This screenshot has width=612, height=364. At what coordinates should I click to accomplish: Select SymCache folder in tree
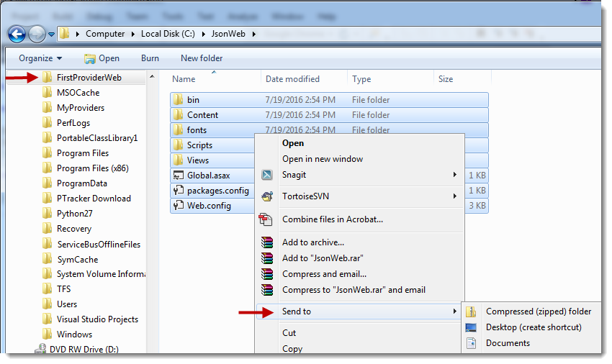tap(78, 260)
